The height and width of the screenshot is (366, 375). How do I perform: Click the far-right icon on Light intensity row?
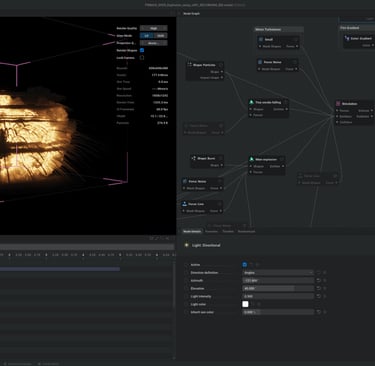tap(325, 296)
